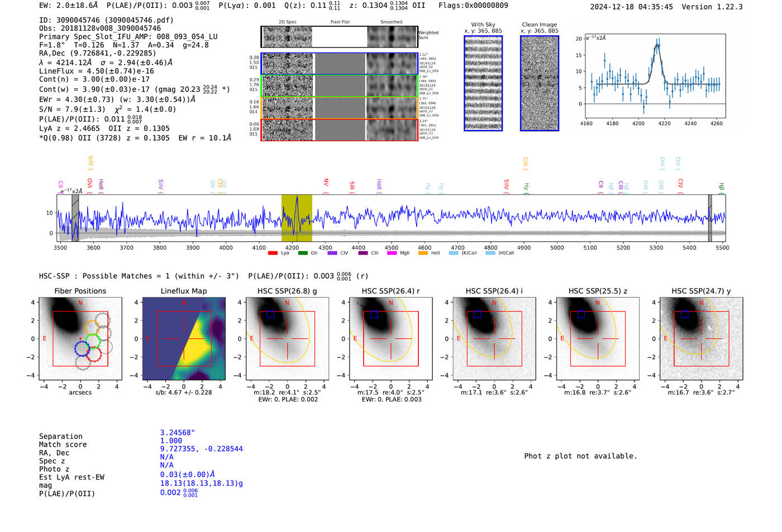Click the "EWr: 0, PLAE: 0.003" caption
The image size is (782, 532).
pyautogui.click(x=392, y=400)
